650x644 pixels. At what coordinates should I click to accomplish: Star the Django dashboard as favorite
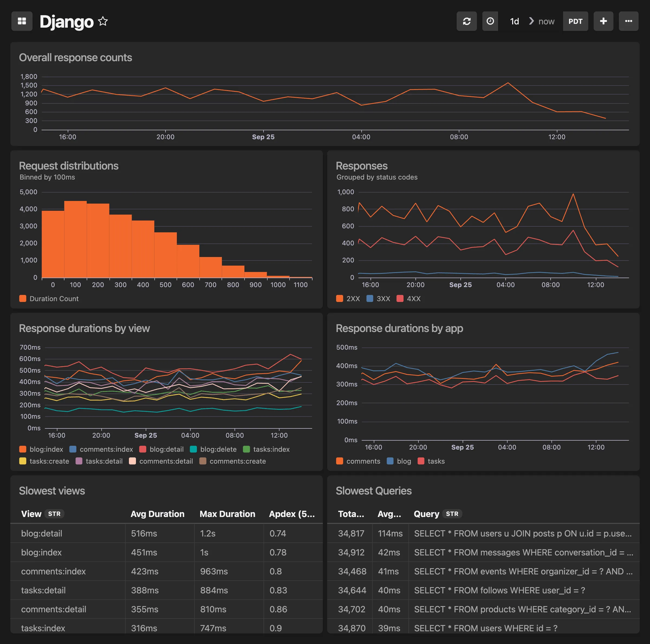103,21
